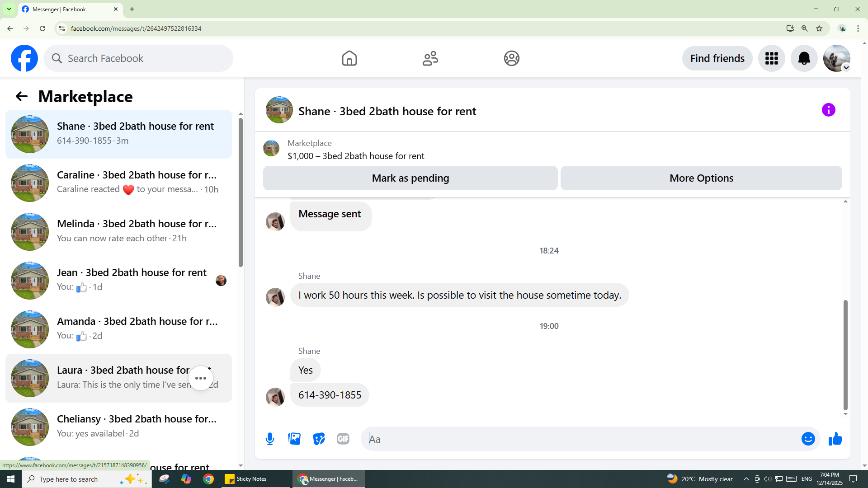
Task: Go to the Facebook Home tab
Action: 349,58
